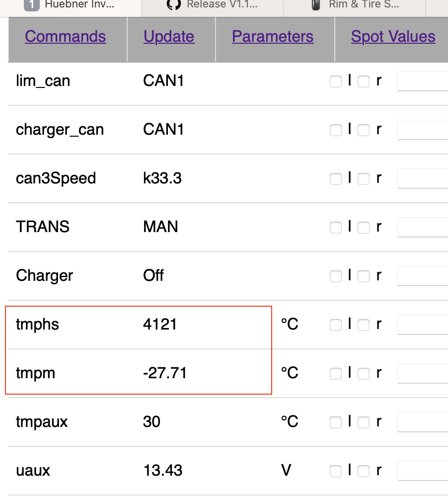Toggle the "l" checkbox for uaux
Viewport: 448px width, 502px height.
(336, 471)
